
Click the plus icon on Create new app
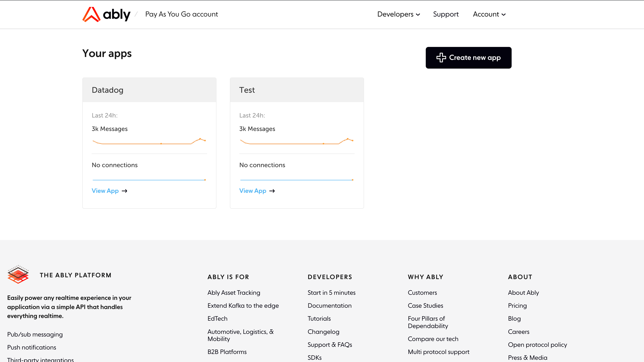coord(441,58)
